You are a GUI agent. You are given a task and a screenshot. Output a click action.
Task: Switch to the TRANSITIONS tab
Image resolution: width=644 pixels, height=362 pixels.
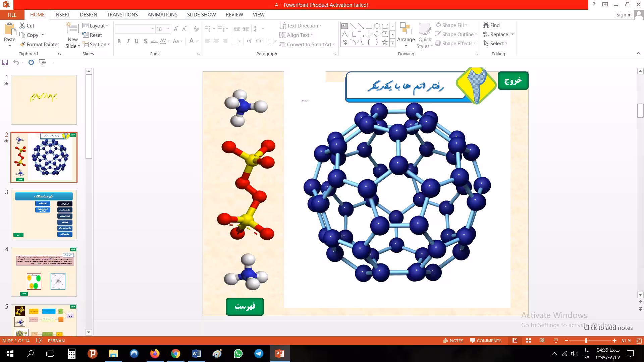point(122,15)
